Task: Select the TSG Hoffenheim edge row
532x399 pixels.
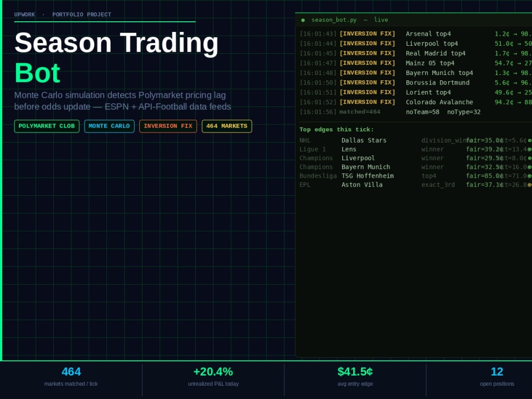Action: [415, 176]
